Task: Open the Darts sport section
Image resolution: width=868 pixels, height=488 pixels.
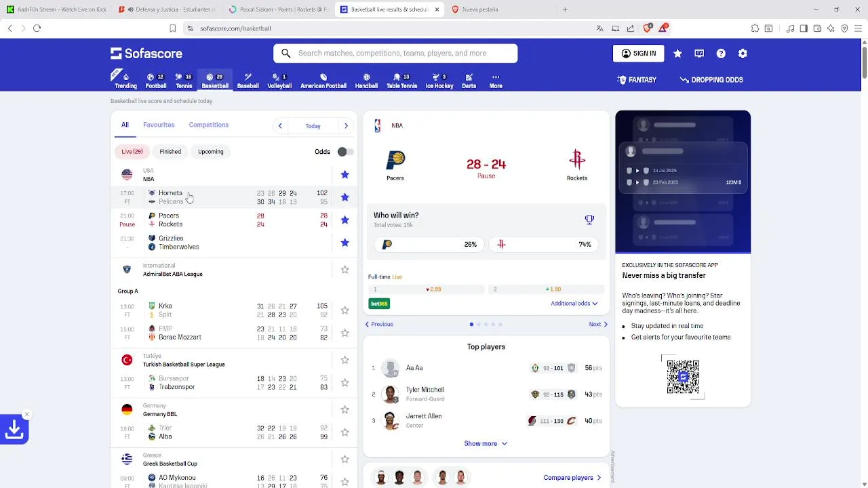Action: click(x=469, y=80)
